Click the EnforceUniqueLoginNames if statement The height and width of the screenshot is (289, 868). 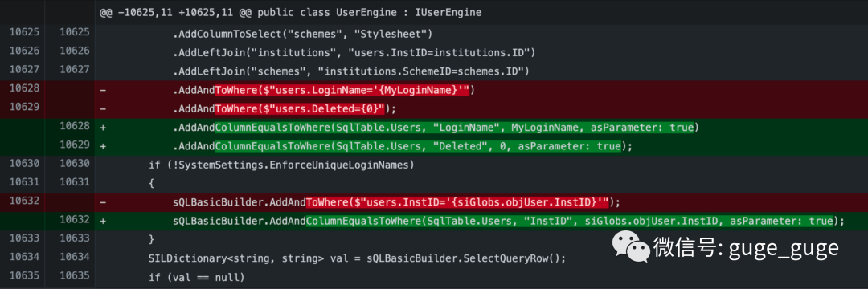point(281,165)
